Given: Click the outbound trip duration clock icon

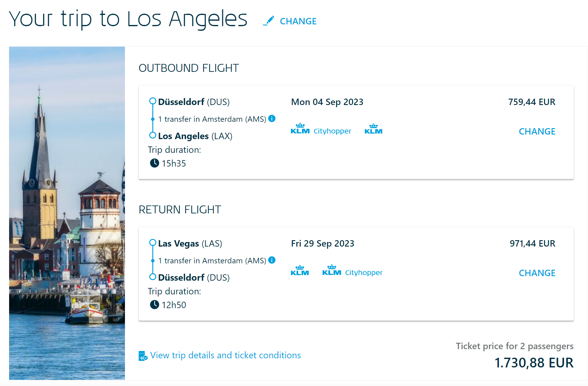Looking at the screenshot, I should click(x=154, y=163).
